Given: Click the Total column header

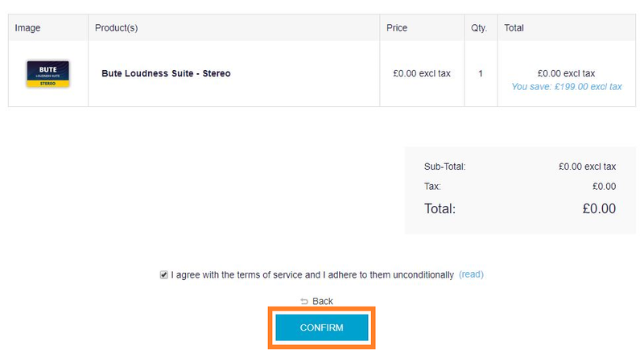Looking at the screenshot, I should 514,28.
